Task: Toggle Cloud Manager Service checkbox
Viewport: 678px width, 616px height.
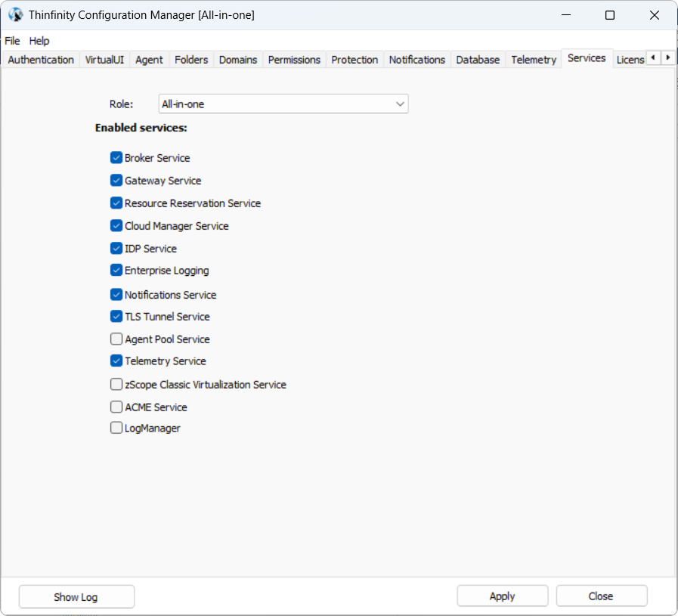Action: click(x=116, y=226)
